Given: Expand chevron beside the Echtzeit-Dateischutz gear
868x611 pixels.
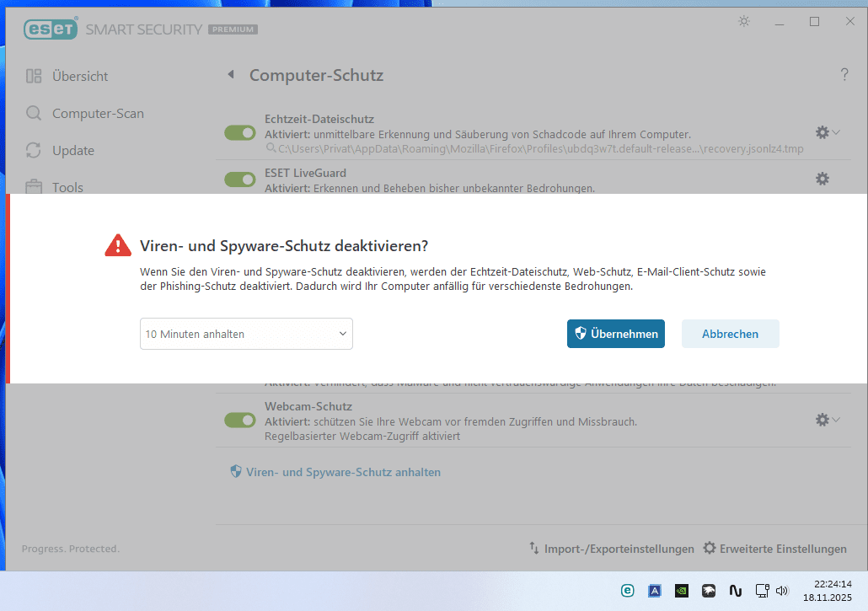Looking at the screenshot, I should [x=836, y=132].
